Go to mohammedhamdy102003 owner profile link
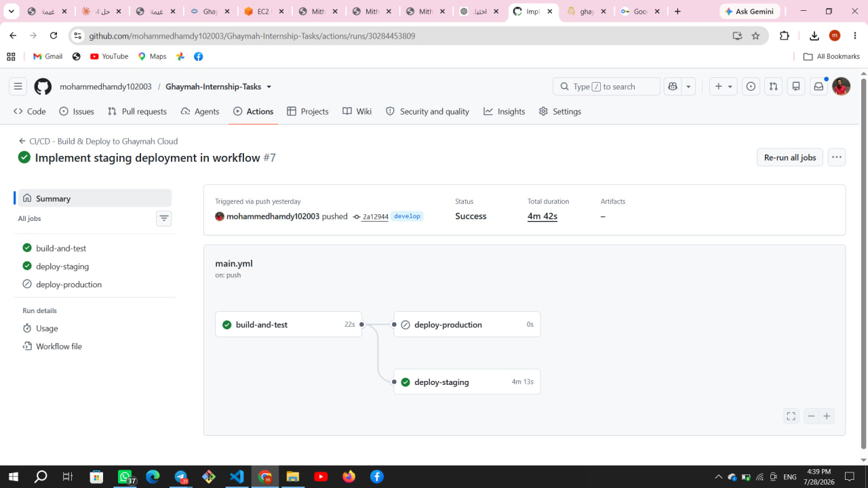This screenshot has width=868, height=488. tap(106, 87)
